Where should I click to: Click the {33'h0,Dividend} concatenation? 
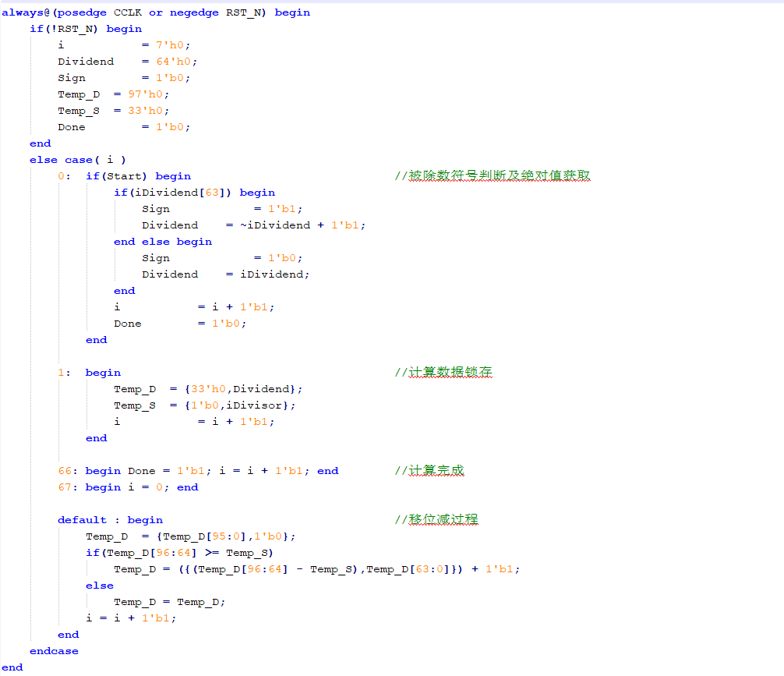click(240, 389)
